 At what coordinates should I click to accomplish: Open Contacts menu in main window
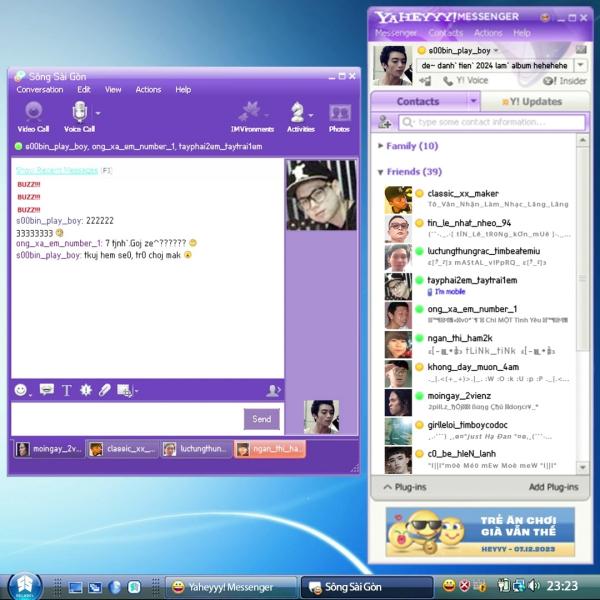445,33
